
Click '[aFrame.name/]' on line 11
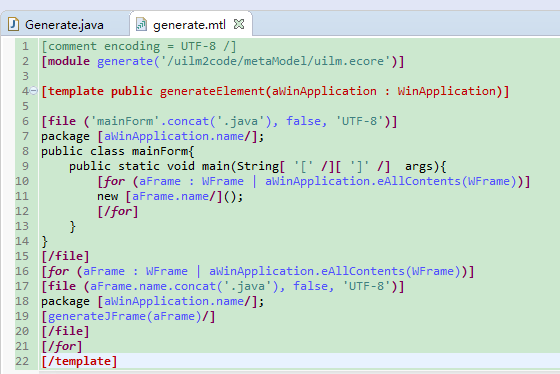[x=174, y=196]
